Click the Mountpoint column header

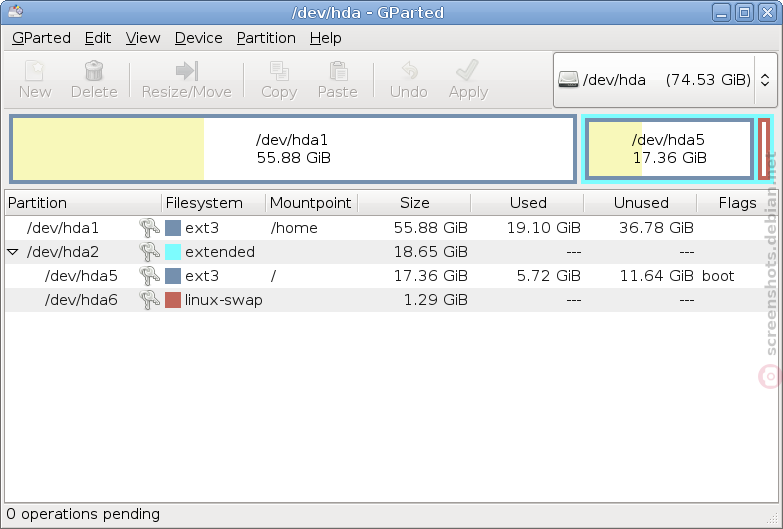pyautogui.click(x=311, y=203)
